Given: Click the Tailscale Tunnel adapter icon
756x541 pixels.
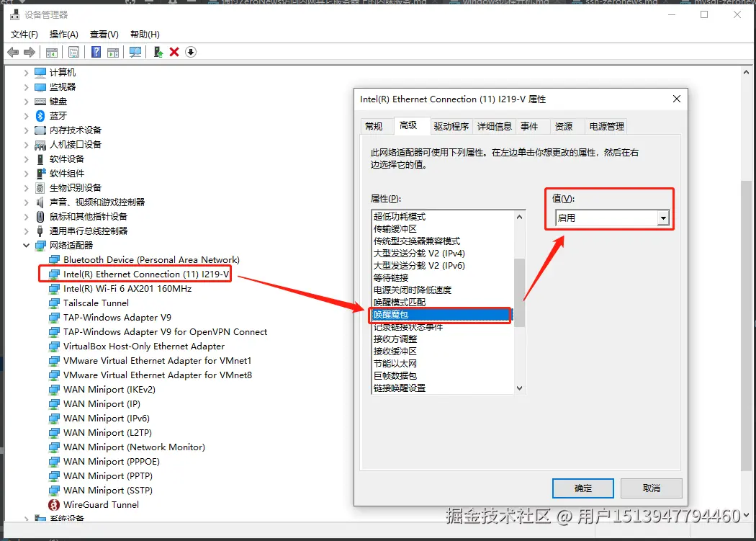Looking at the screenshot, I should click(x=55, y=303).
